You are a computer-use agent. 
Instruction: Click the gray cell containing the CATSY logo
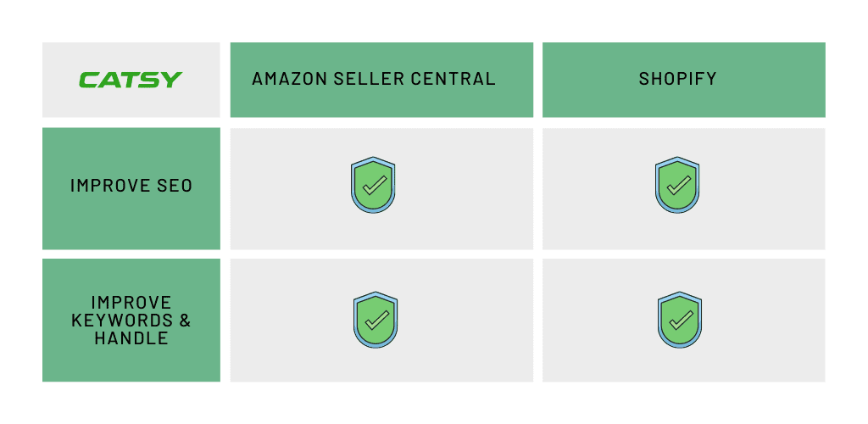coord(131,80)
